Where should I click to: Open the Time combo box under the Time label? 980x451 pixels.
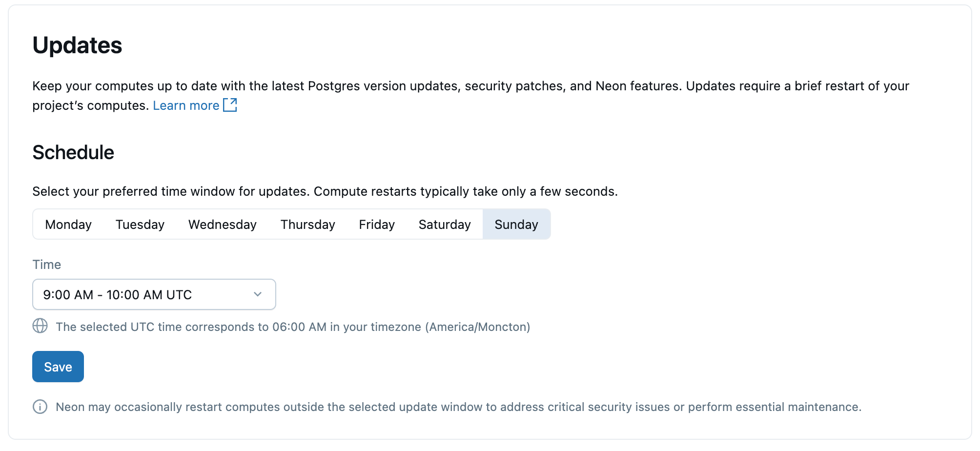click(x=154, y=294)
